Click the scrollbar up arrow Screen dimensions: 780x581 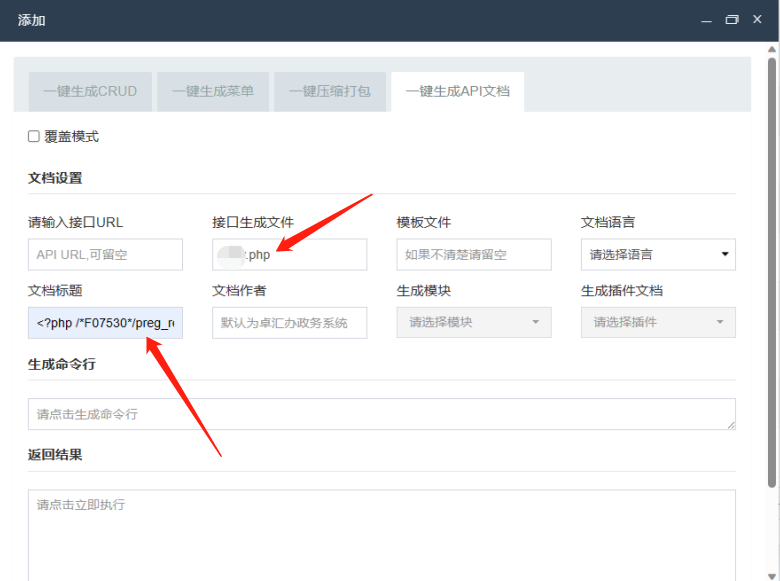coord(772,49)
